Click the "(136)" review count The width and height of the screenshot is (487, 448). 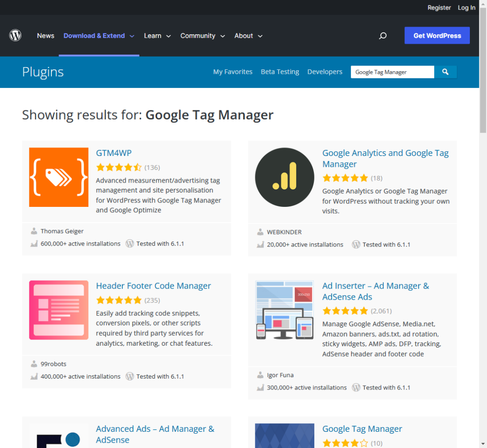pyautogui.click(x=152, y=168)
